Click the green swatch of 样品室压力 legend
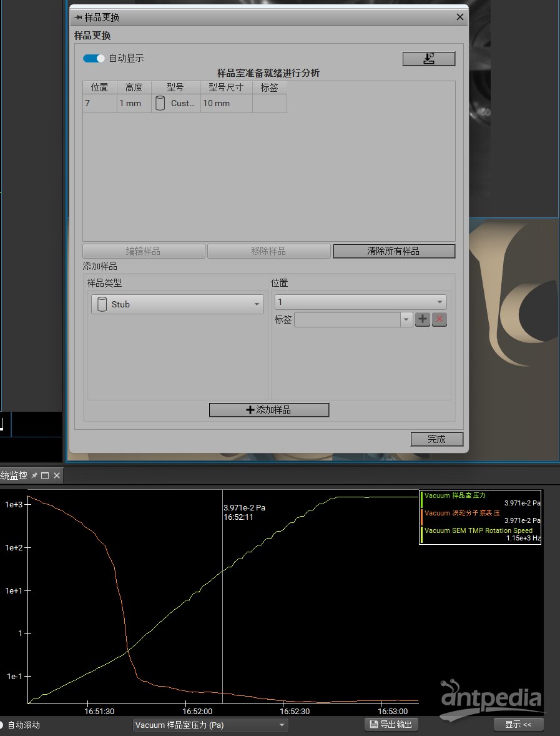This screenshot has width=560, height=736. click(x=421, y=499)
